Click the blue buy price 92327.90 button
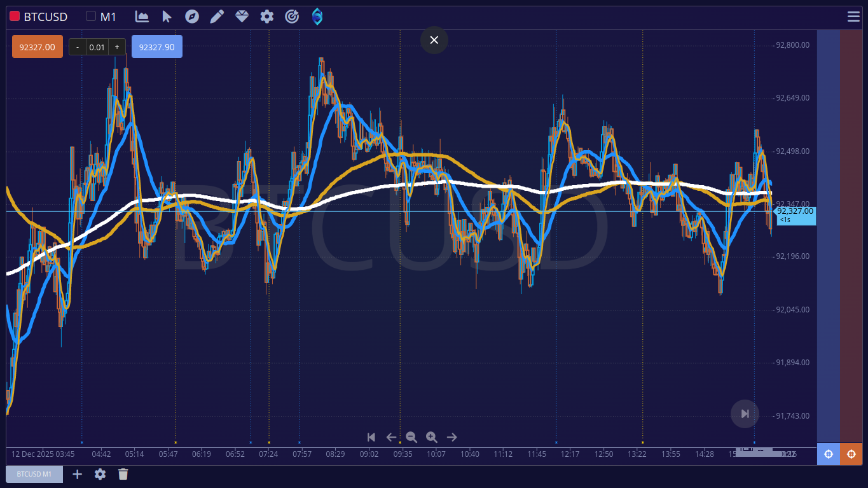Viewport: 868px width, 488px height. (157, 46)
